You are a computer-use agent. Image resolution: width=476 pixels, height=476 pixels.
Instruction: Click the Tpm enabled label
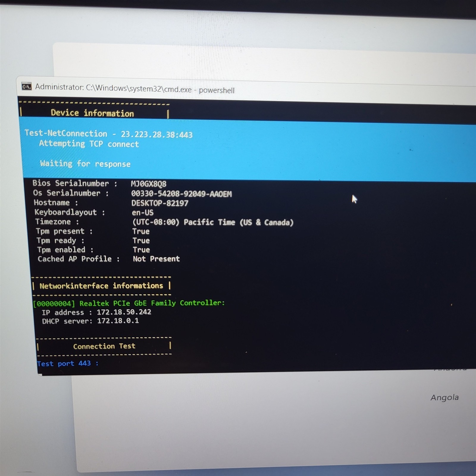65,250
